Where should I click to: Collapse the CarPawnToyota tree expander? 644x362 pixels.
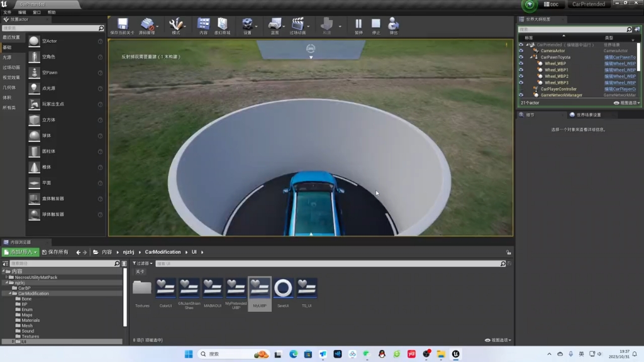click(531, 57)
